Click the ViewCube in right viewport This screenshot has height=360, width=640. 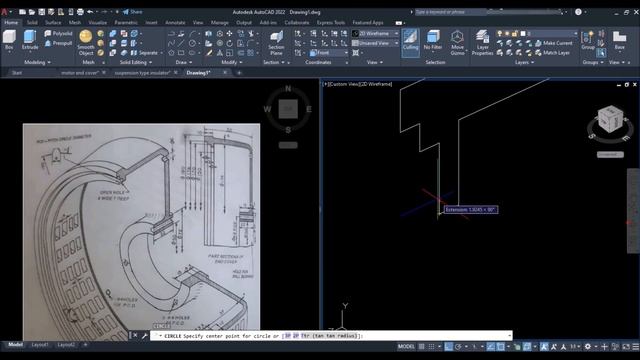click(x=610, y=119)
